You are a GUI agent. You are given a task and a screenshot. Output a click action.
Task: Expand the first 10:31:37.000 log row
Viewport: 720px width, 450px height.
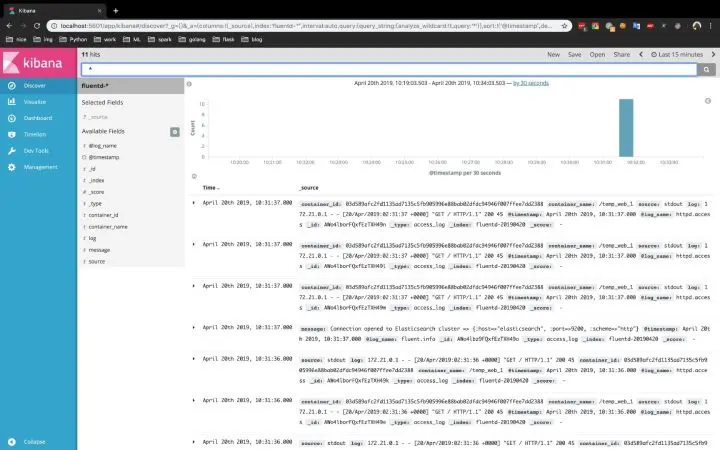[x=193, y=202]
